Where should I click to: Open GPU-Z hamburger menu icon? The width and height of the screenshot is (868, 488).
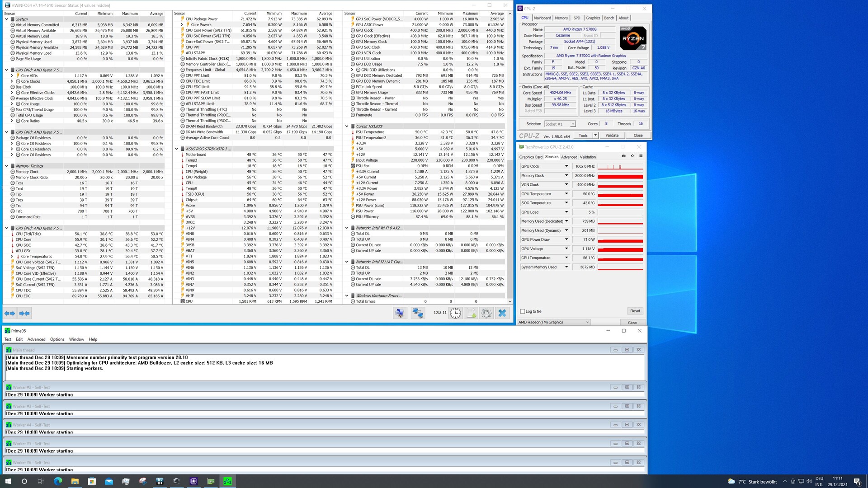point(641,156)
